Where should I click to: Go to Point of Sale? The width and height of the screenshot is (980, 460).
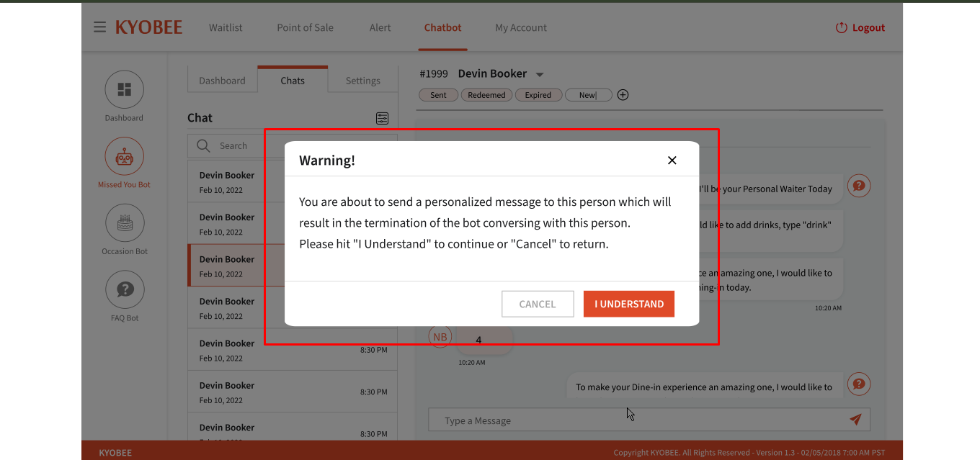pyautogui.click(x=305, y=27)
